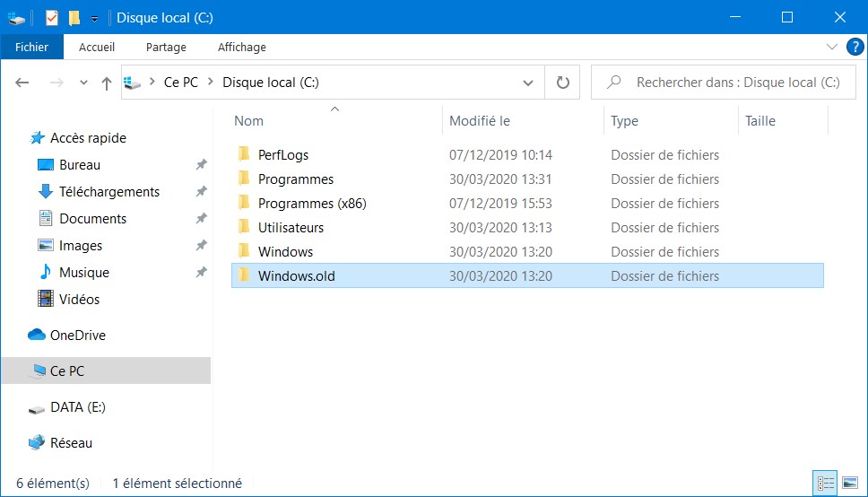The height and width of the screenshot is (497, 868).
Task: Open the recent locations dropdown arrow
Action: 83,83
